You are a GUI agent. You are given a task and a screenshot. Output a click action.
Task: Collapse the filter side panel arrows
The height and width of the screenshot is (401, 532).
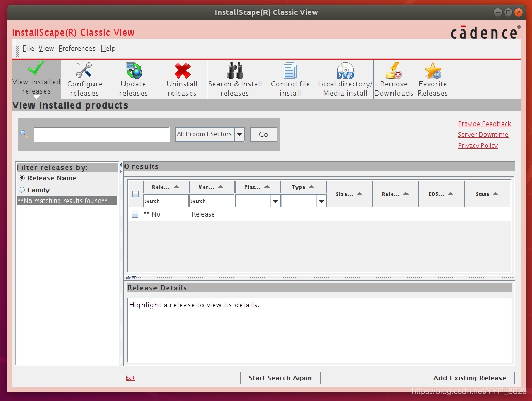point(120,168)
